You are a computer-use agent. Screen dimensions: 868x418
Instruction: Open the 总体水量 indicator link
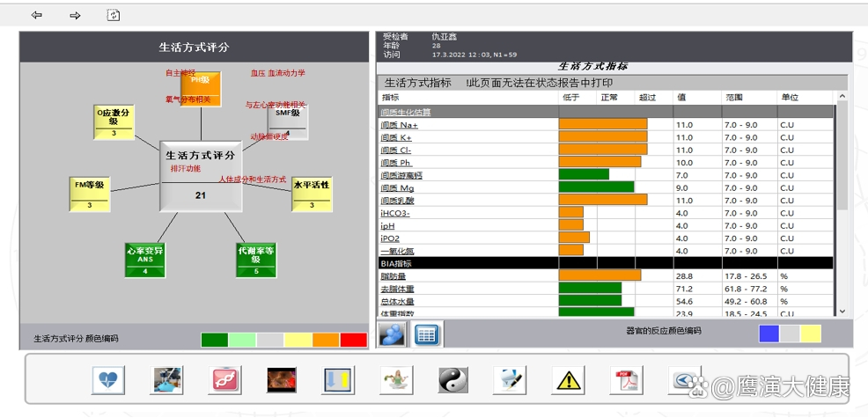click(397, 302)
